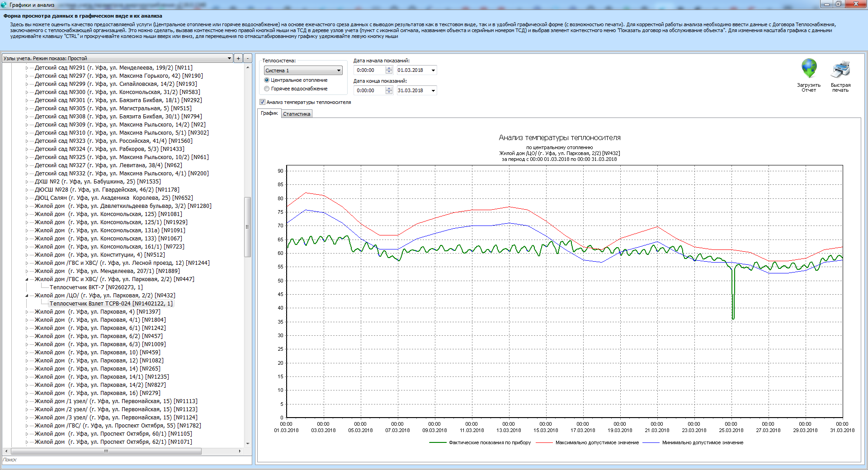The image size is (868, 470).
Task: Minimize the 'Графики и анализ' window
Action: (827, 4)
